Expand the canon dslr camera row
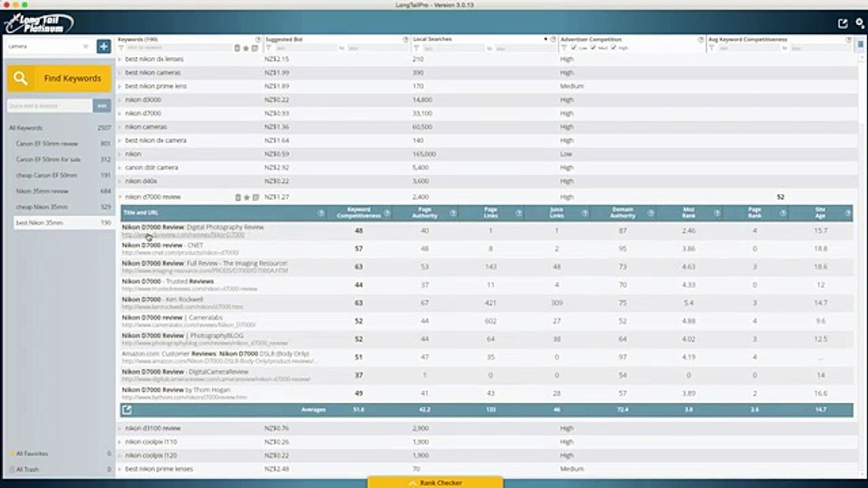This screenshot has height=488, width=868. pyautogui.click(x=120, y=167)
